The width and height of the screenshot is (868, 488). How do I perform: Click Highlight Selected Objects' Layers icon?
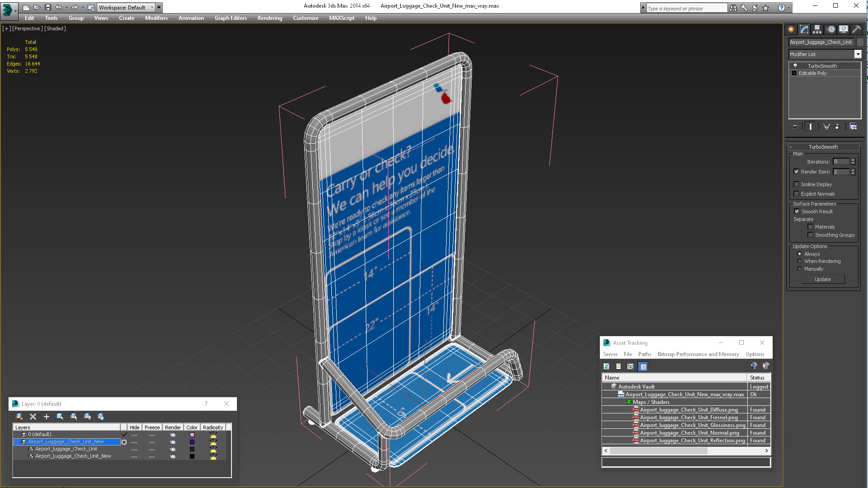tap(74, 417)
